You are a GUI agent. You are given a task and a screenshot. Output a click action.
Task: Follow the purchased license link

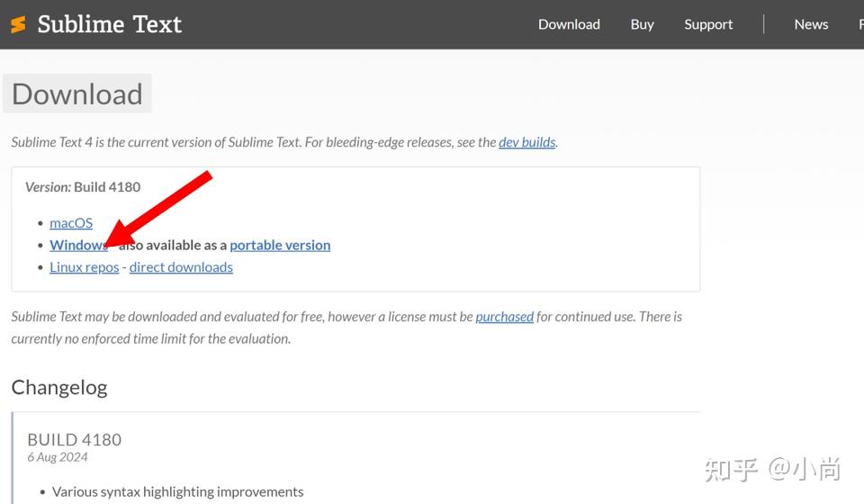click(x=504, y=317)
